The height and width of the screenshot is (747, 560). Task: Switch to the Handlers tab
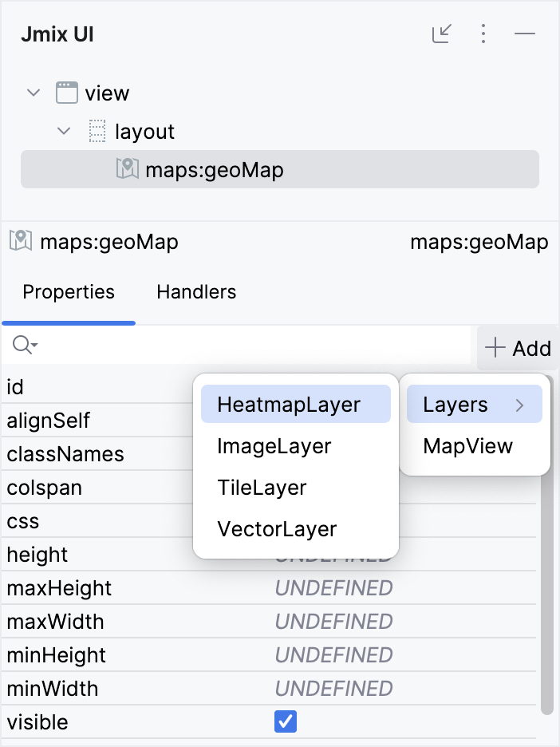pos(195,292)
